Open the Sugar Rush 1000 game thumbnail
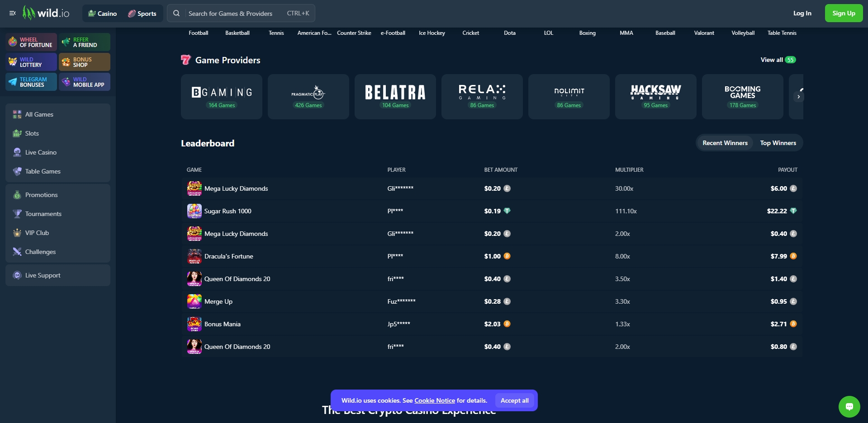The image size is (868, 423). coord(194,211)
